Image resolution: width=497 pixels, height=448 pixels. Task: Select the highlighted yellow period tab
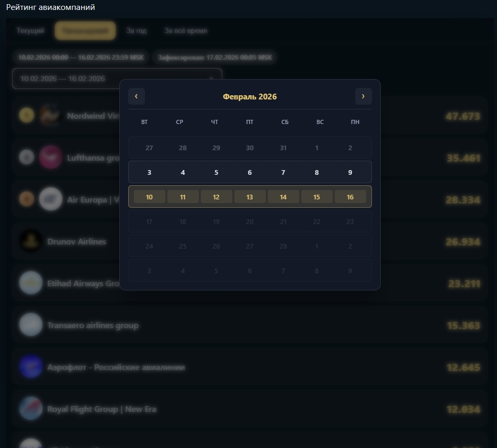tap(85, 31)
